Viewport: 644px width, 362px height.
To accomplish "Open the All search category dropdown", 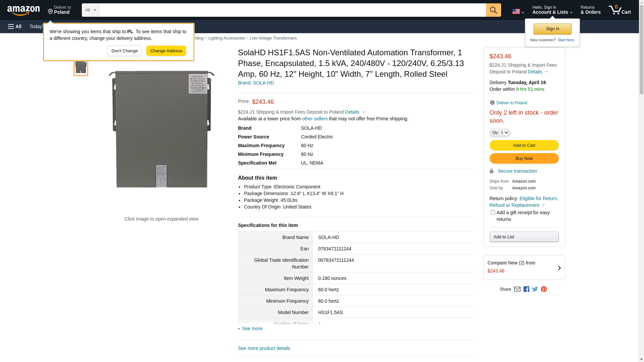I will click(x=90, y=10).
